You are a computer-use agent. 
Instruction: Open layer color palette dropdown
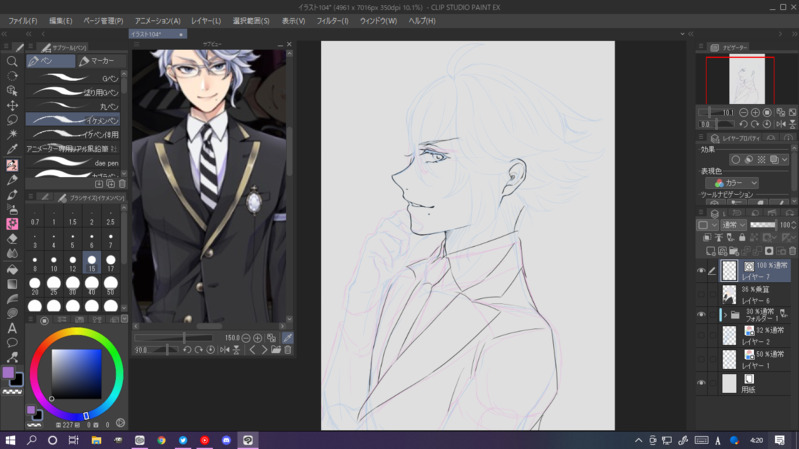click(707, 225)
